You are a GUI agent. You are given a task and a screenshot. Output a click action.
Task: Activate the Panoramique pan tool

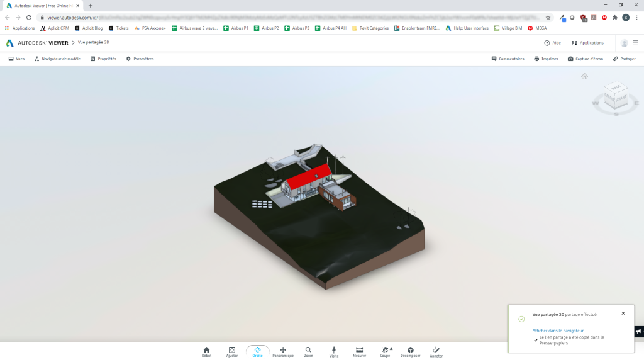(283, 351)
